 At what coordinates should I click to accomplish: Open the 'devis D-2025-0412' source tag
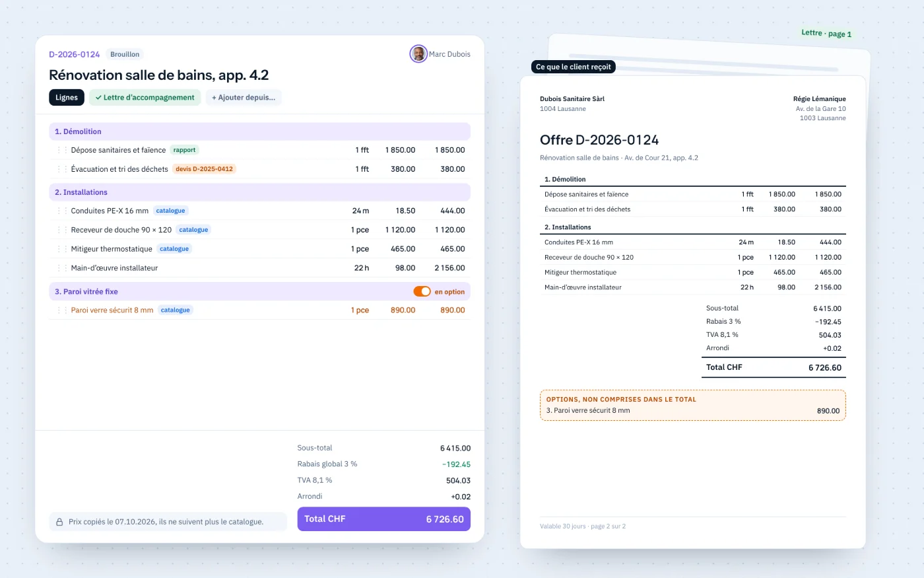[204, 169]
